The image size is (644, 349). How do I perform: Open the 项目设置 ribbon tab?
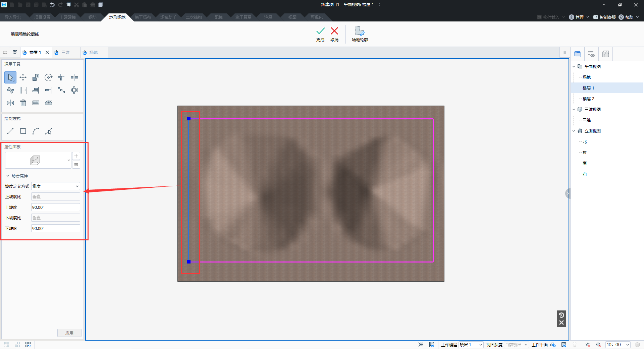tap(42, 17)
